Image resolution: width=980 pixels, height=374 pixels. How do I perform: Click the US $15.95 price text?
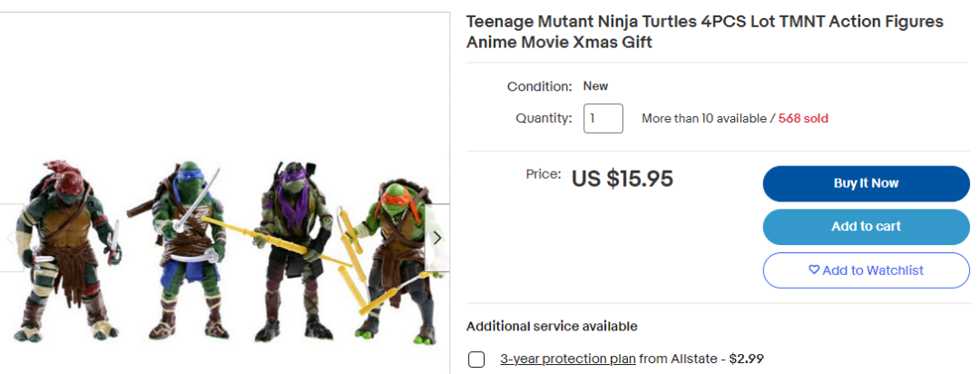[622, 179]
